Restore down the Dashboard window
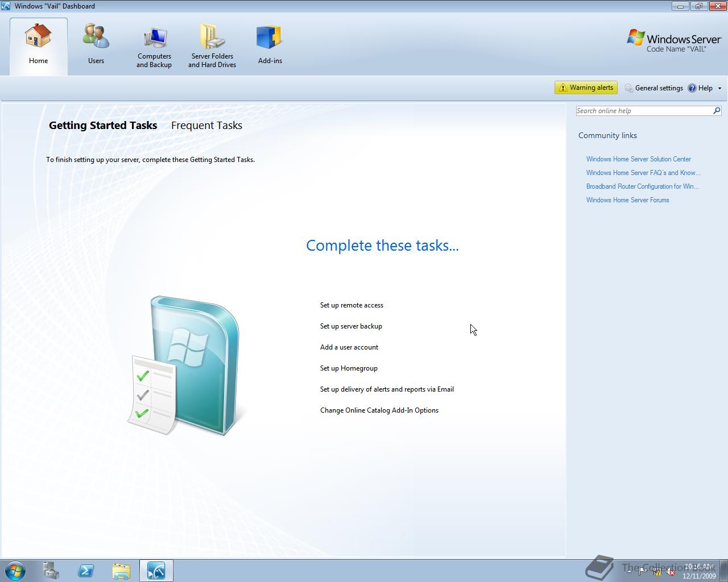 [698, 6]
